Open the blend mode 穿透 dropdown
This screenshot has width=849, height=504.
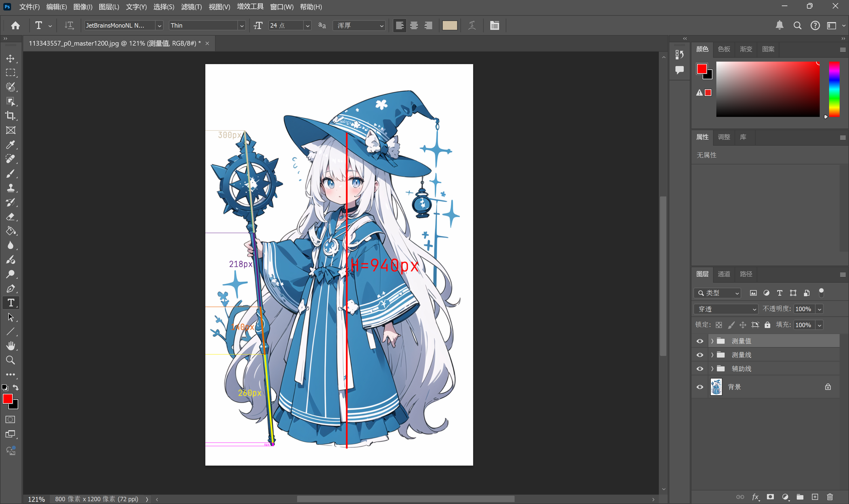coord(725,309)
